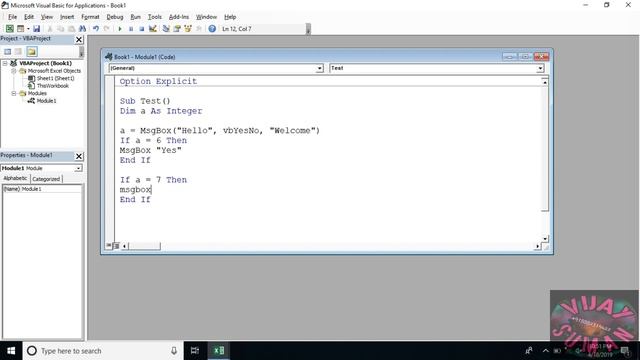Select the Modules folder in the tree

pos(37,93)
